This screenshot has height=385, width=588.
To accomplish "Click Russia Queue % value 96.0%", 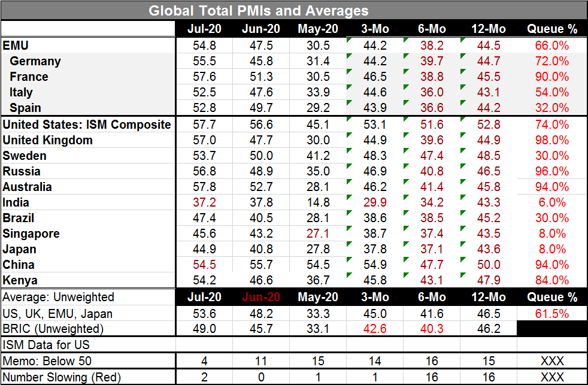I will point(552,171).
